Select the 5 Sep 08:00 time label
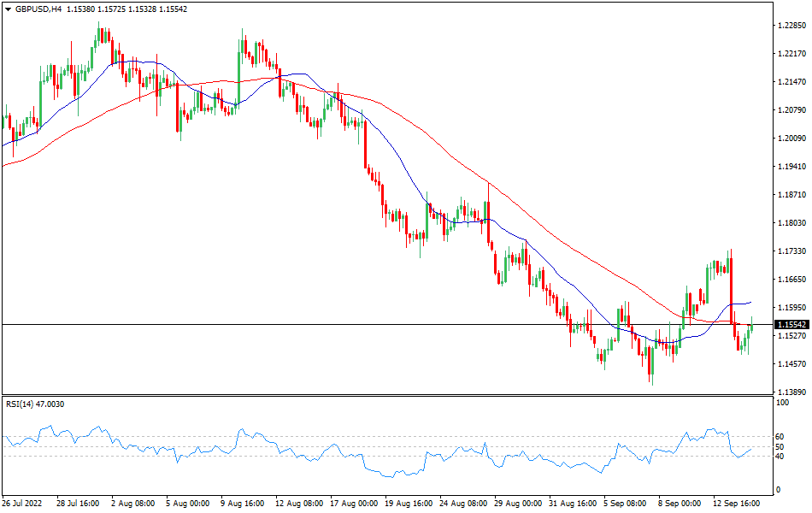 click(627, 504)
